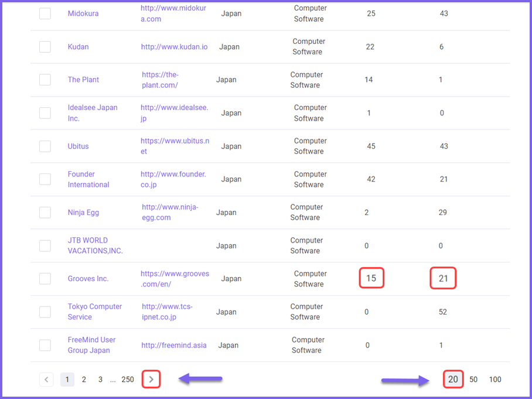Viewport: 532px width, 399px height.
Task: Visit the ubitus.net website URL
Action: [x=175, y=146]
